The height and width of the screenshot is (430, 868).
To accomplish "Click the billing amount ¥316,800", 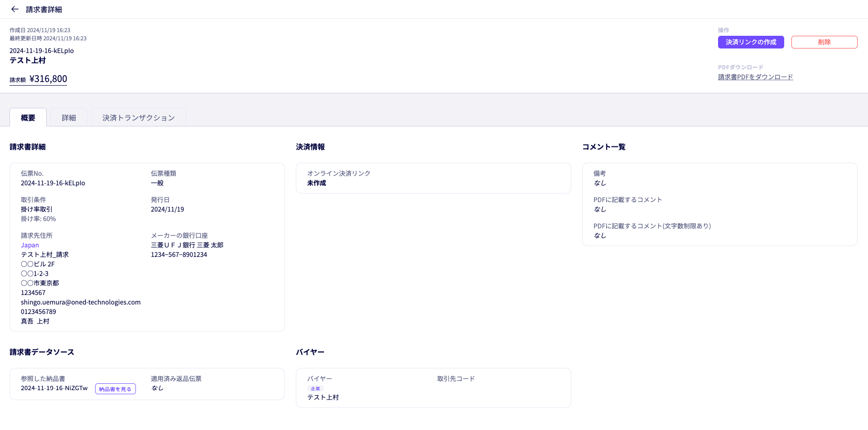I will [x=48, y=79].
